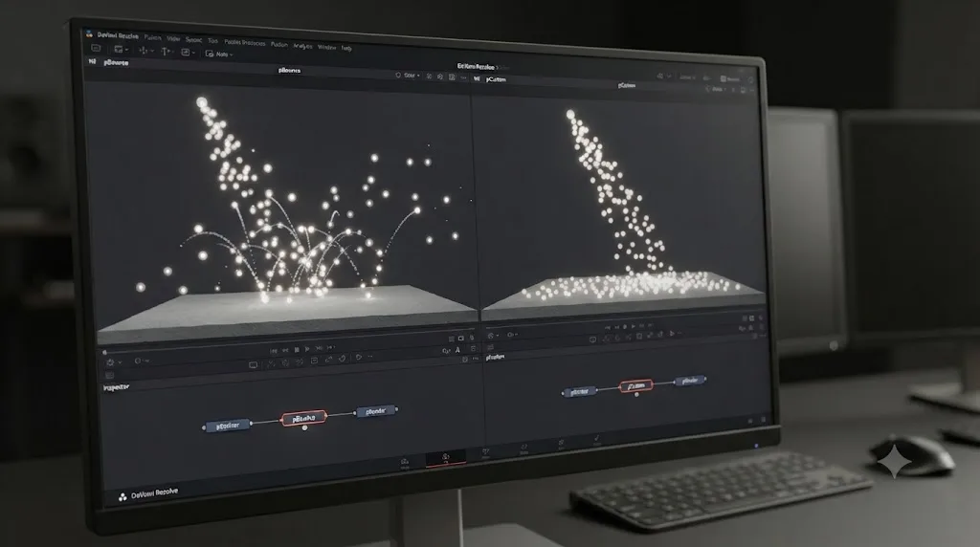
Task: Play the left viewer animation
Action: click(307, 350)
